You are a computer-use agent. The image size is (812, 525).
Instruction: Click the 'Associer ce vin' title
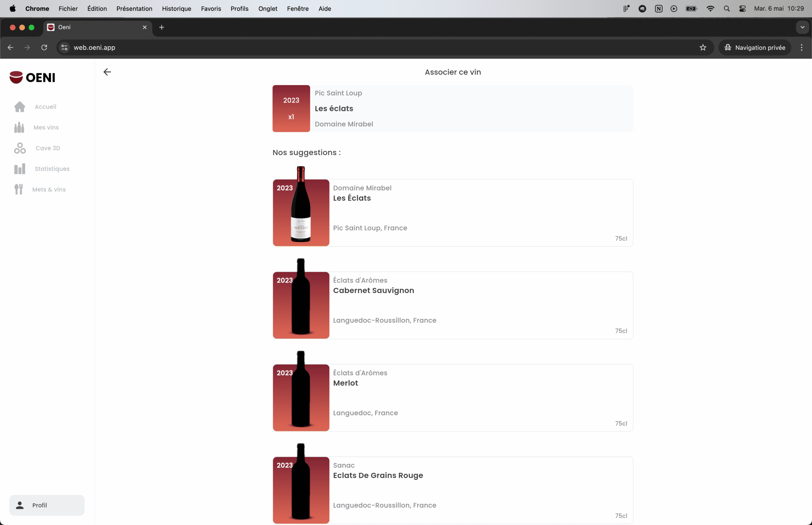click(x=453, y=72)
